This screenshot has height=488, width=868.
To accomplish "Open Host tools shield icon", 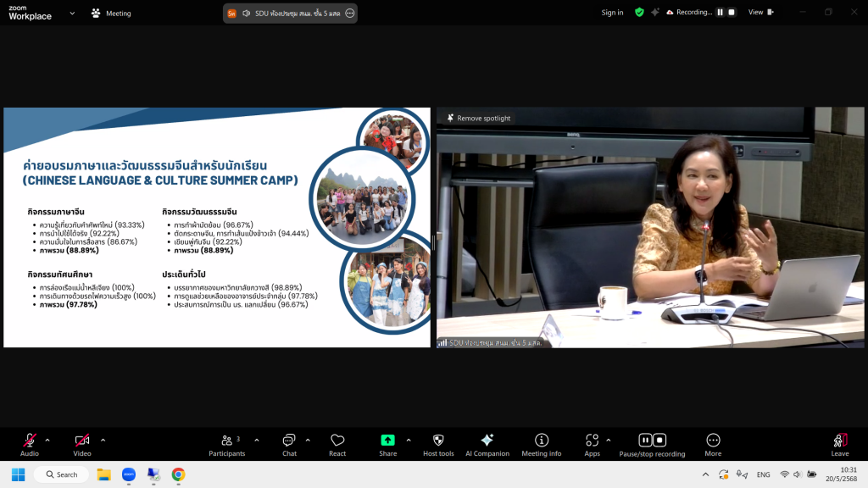I will coord(438,441).
